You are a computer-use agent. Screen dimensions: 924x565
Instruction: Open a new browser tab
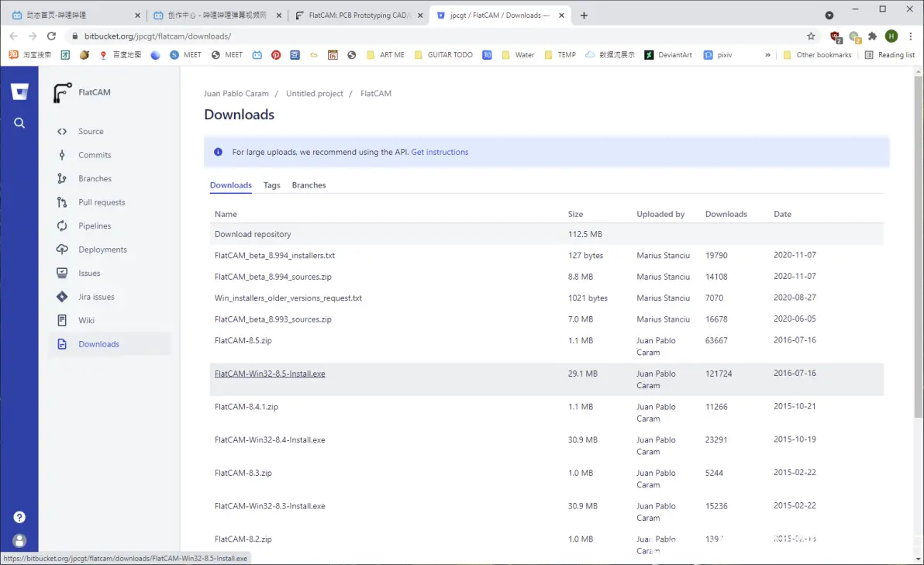584,16
